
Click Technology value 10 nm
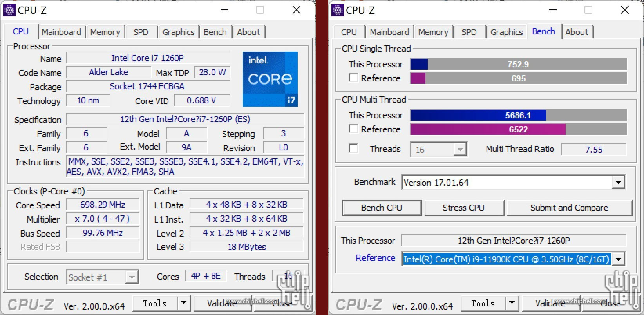coord(88,100)
